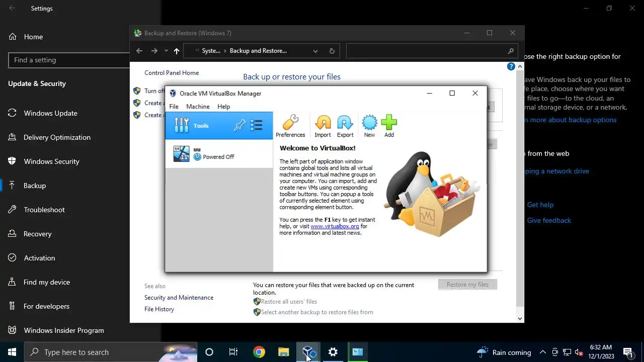Click VirtualBox icon on the taskbar
The width and height of the screenshot is (644, 362).
[x=308, y=352]
